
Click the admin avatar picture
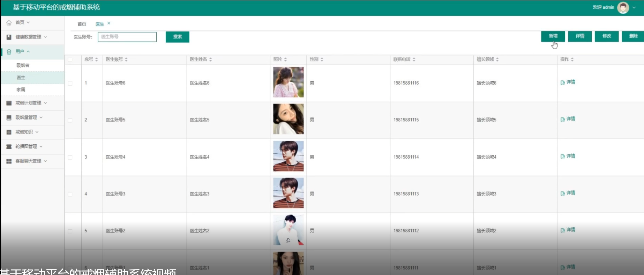[623, 7]
